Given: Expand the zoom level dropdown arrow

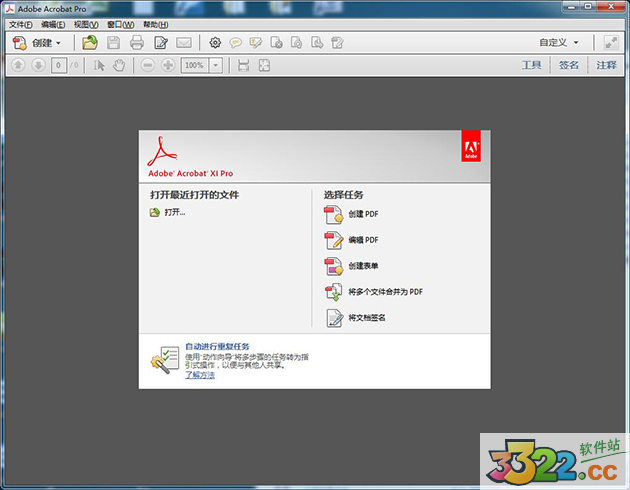Looking at the screenshot, I should [x=216, y=65].
